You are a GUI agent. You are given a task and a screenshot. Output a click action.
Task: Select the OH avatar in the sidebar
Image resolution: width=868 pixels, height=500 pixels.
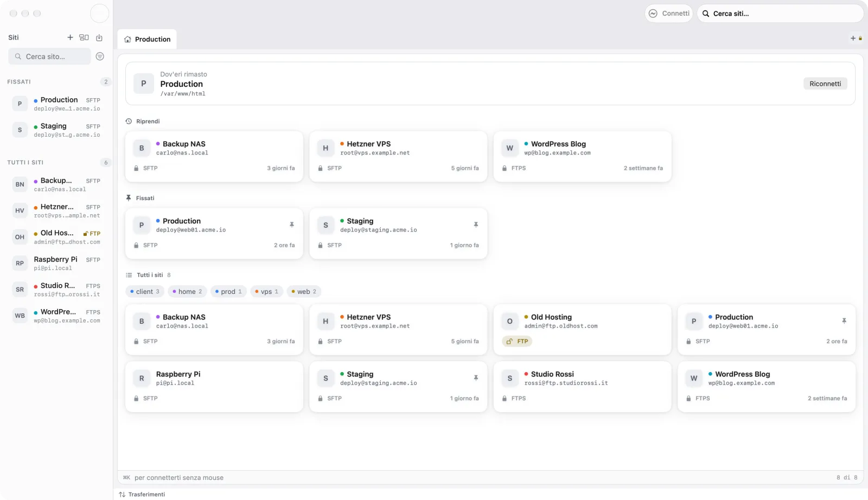coord(20,237)
